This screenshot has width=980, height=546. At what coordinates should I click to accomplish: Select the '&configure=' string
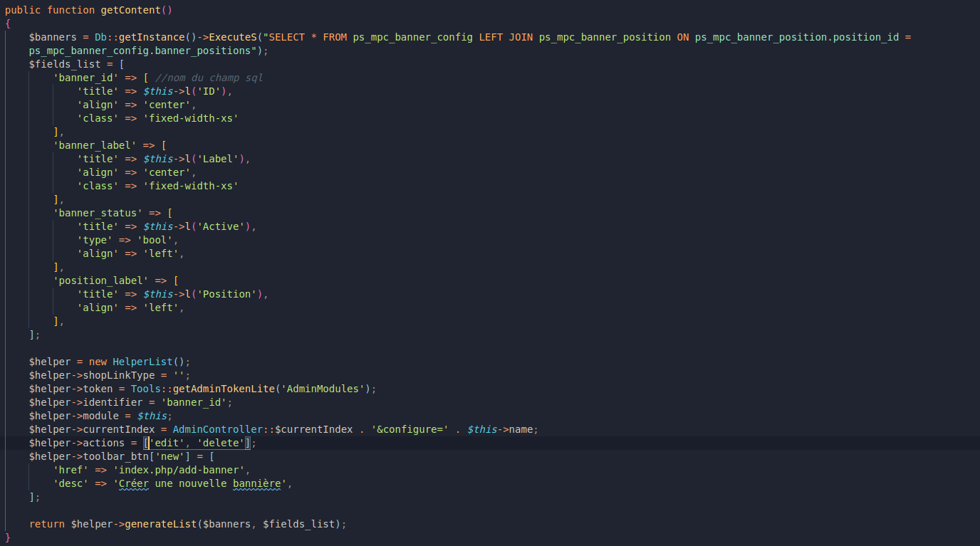tap(410, 429)
